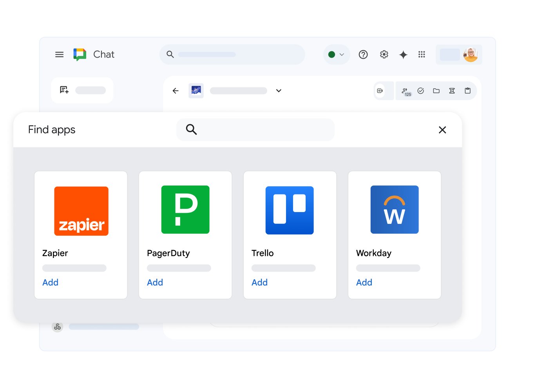This screenshot has height=392, width=536.
Task: Click the Find apps magnifier icon
Action: [191, 129]
